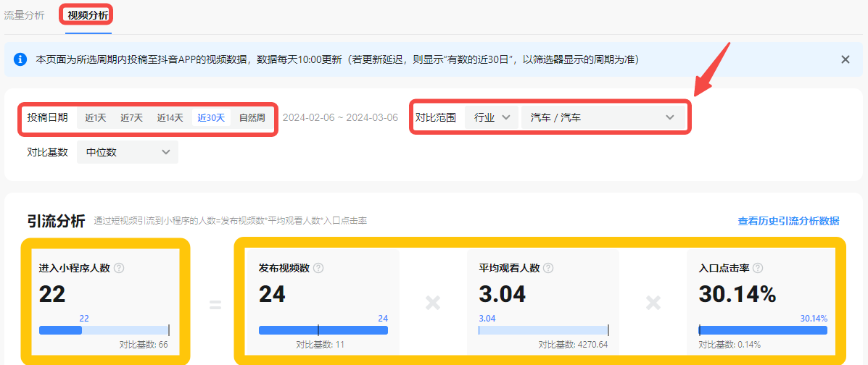Expand the 汽车 / 汽车 industry dropdown

click(602, 117)
